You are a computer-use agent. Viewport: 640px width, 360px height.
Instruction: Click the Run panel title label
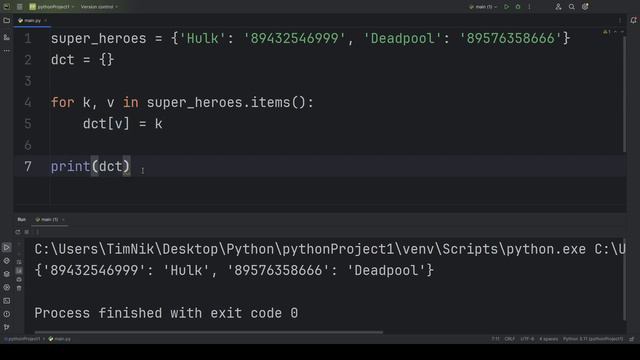click(21, 220)
